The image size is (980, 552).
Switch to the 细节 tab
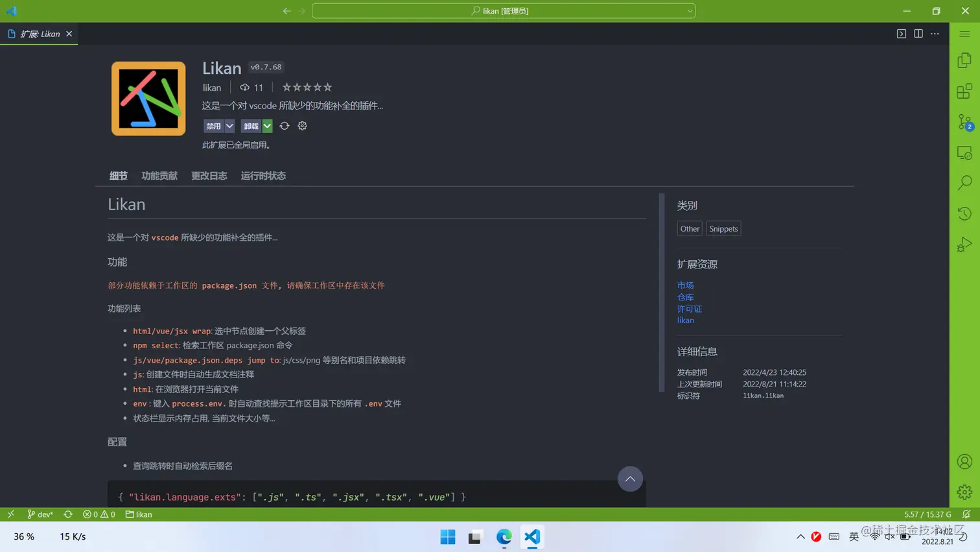tap(119, 176)
